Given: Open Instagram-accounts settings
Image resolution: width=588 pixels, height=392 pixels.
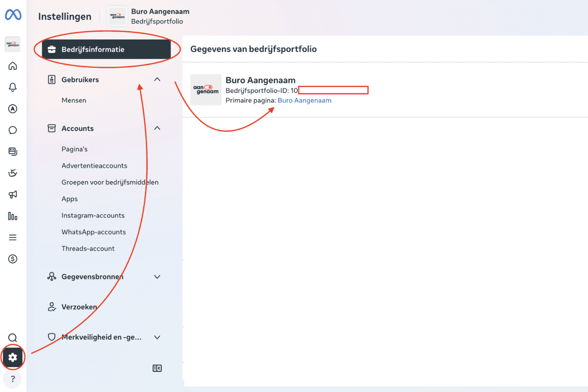Looking at the screenshot, I should click(x=93, y=215).
